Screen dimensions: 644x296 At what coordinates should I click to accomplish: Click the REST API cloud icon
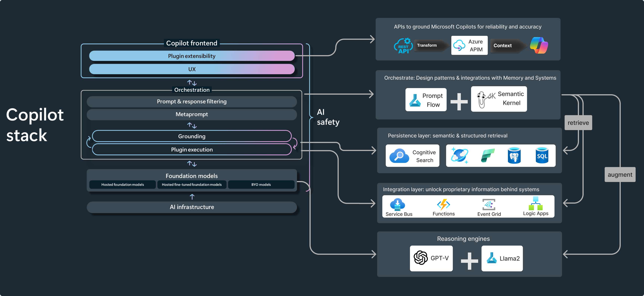pos(403,46)
